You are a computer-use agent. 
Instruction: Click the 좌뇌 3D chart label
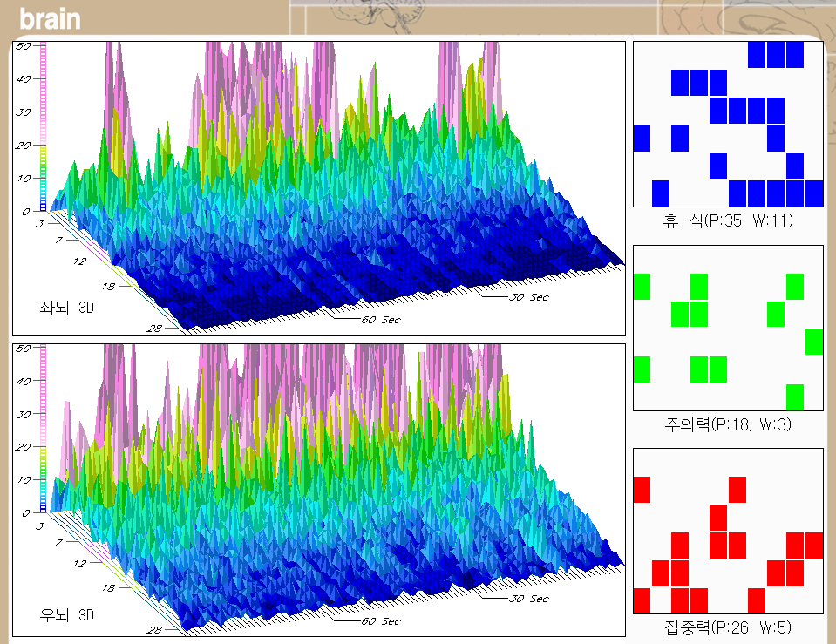(x=65, y=307)
